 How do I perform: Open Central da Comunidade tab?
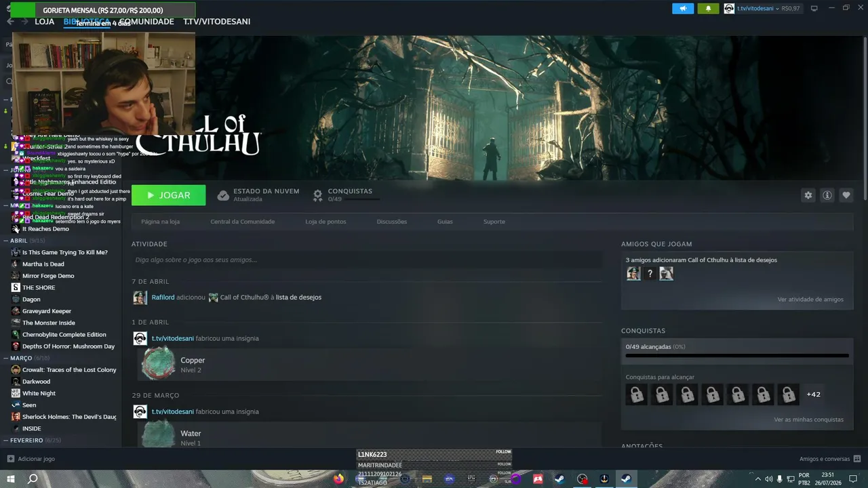(242, 222)
